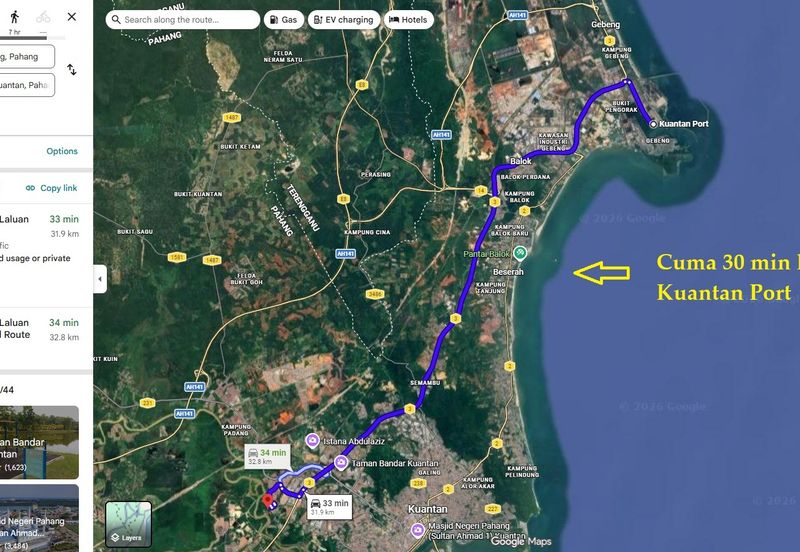Viewport: 800px width, 552px height.
Task: Select the cycling travel mode icon
Action: point(43,16)
